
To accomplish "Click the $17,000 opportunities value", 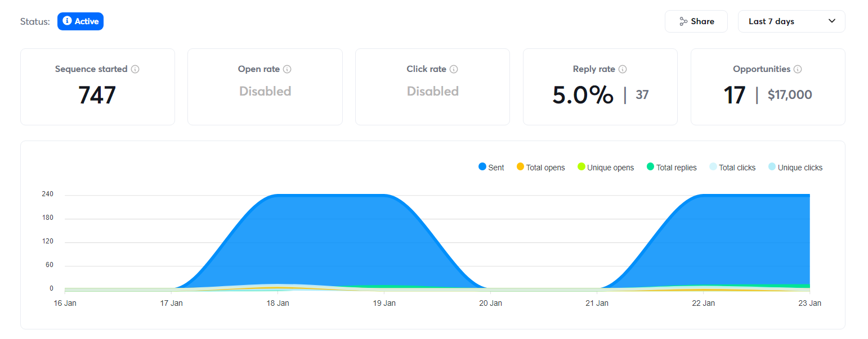I will pos(790,94).
